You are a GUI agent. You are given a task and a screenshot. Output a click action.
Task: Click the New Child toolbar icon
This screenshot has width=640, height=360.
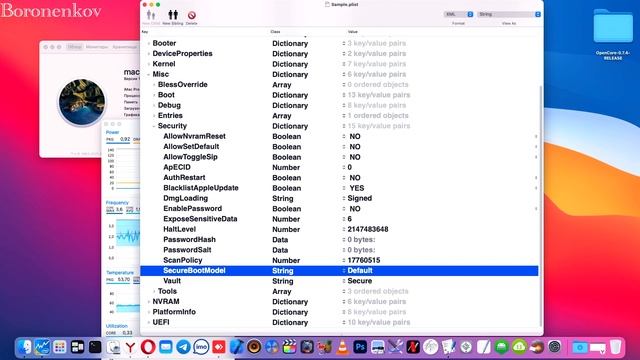(x=151, y=15)
